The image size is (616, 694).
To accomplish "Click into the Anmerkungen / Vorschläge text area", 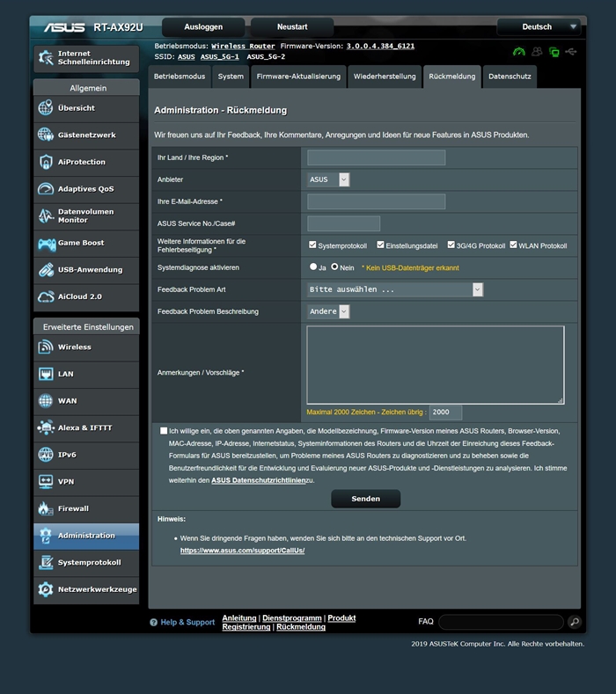I will (x=436, y=365).
